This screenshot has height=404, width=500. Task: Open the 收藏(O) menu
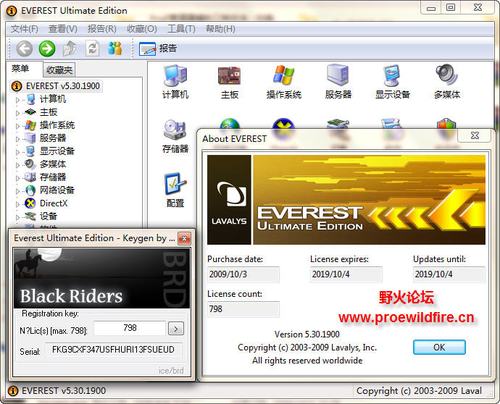pyautogui.click(x=142, y=29)
